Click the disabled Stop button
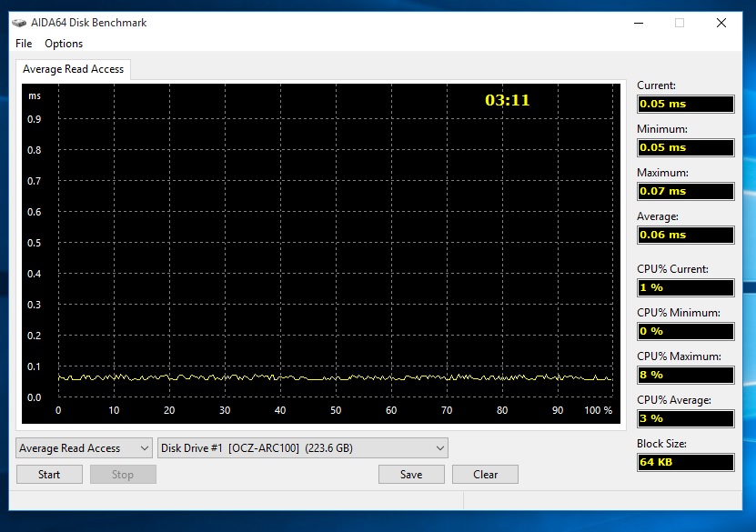 tap(123, 474)
